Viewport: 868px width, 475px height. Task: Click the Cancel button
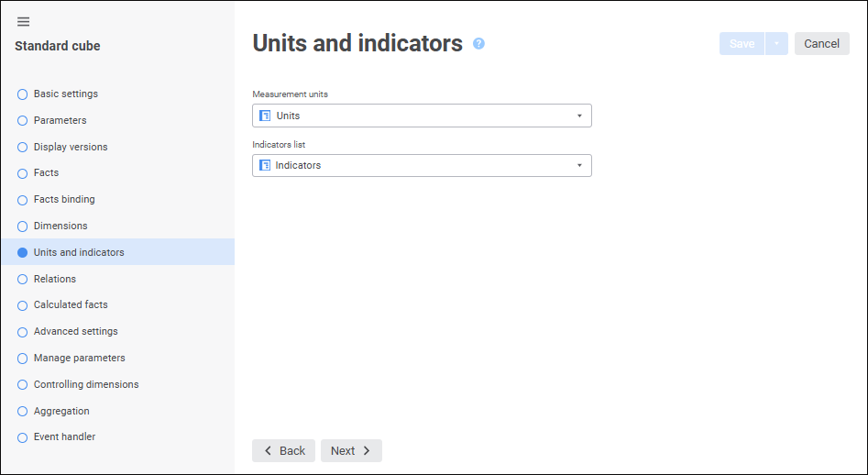821,44
